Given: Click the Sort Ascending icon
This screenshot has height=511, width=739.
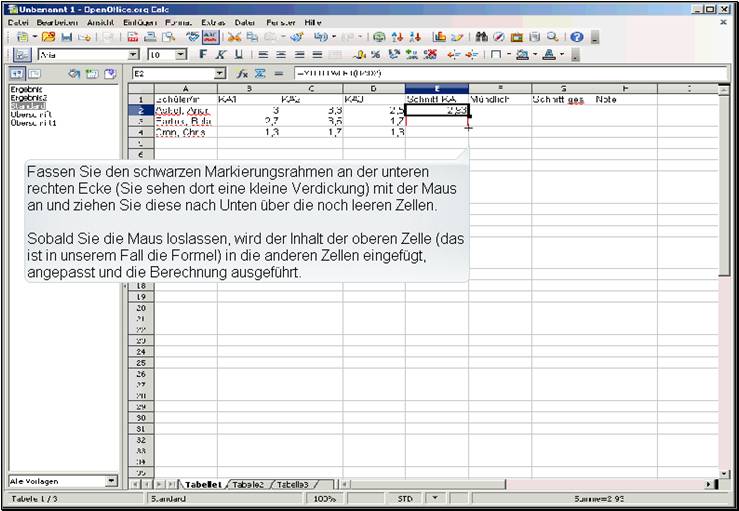Looking at the screenshot, I should click(x=397, y=37).
